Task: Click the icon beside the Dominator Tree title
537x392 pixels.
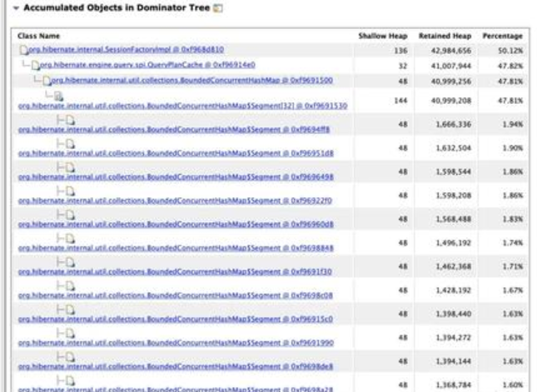Action: [218, 8]
